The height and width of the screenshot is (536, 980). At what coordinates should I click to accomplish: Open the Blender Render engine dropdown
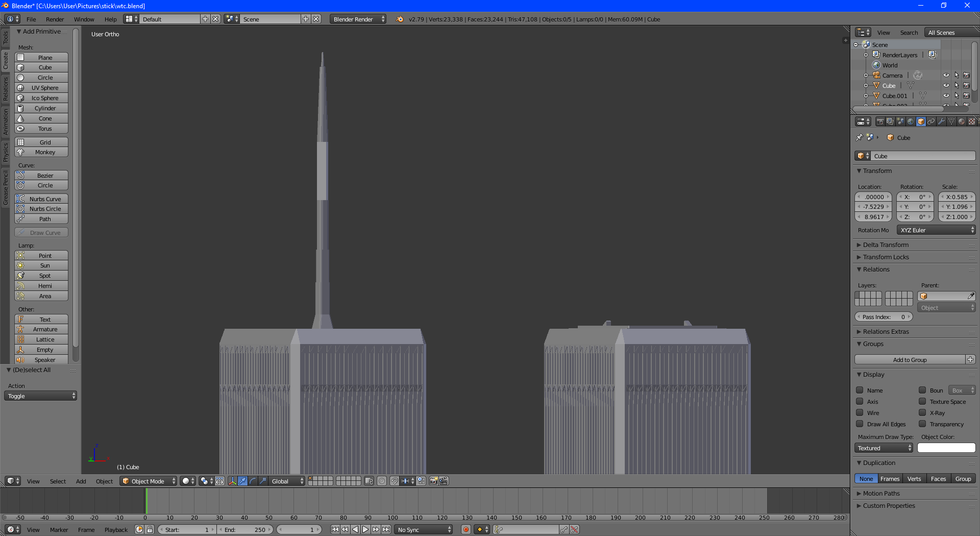tap(358, 19)
